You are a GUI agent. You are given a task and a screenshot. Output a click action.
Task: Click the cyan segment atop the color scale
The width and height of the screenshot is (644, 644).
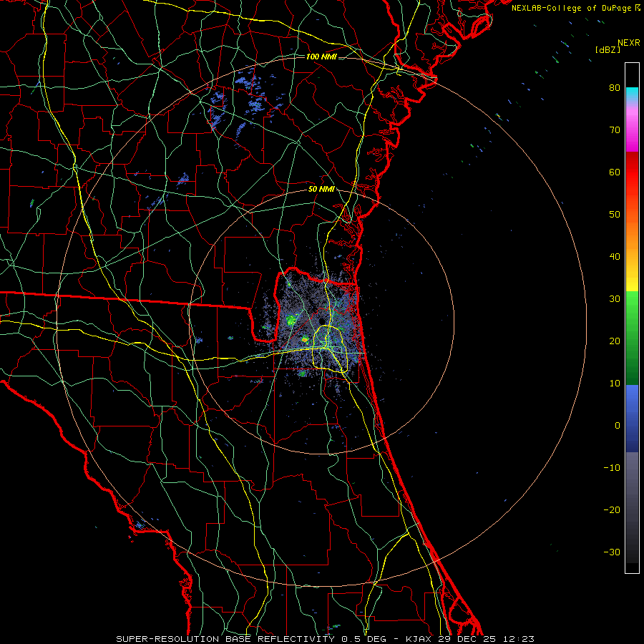point(632,95)
